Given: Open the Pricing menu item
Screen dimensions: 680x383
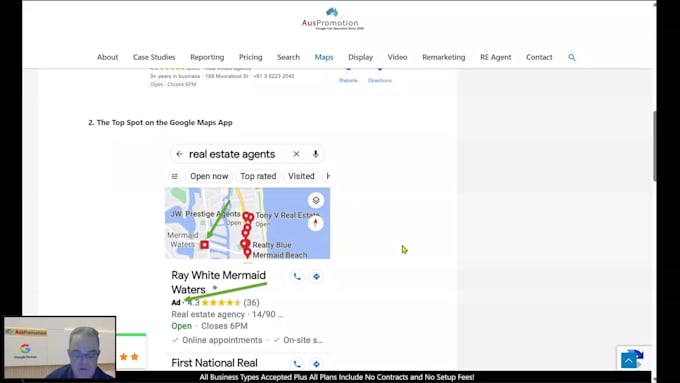Looking at the screenshot, I should [251, 57].
